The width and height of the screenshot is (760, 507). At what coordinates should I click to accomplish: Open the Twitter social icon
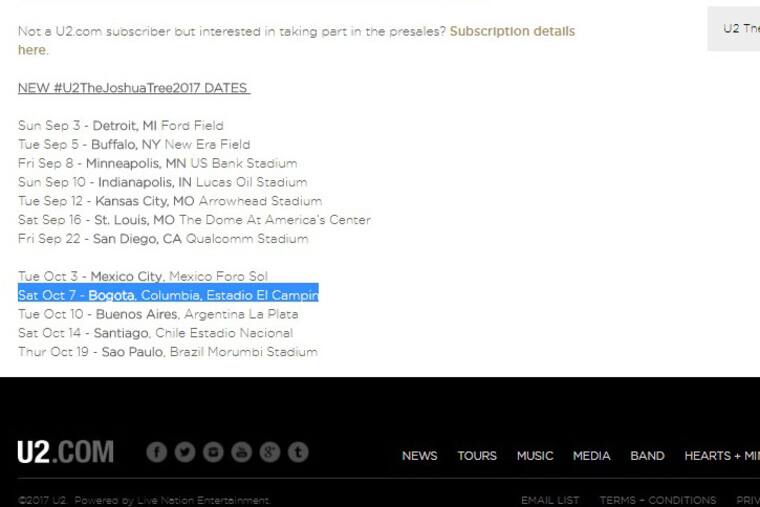coord(184,452)
